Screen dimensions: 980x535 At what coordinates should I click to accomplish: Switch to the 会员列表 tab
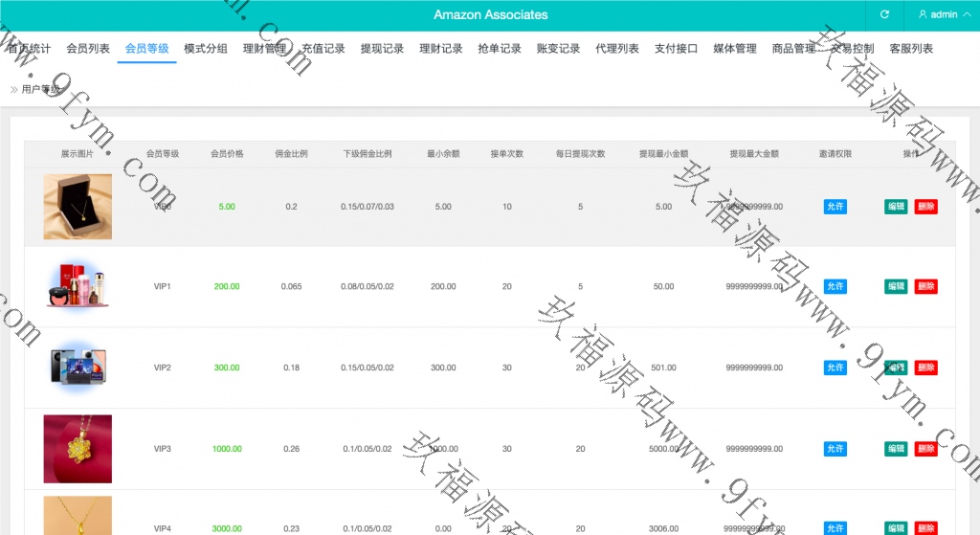tap(88, 49)
